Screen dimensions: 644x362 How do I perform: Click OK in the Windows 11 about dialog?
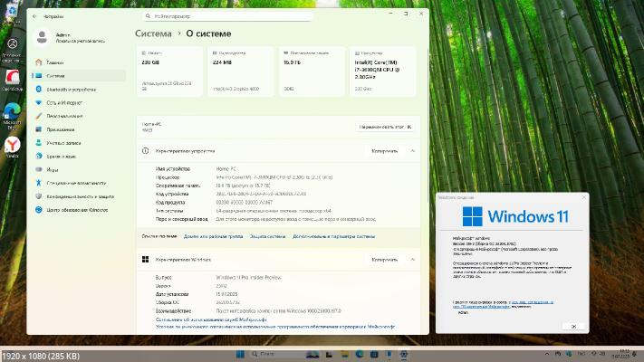coord(573,327)
